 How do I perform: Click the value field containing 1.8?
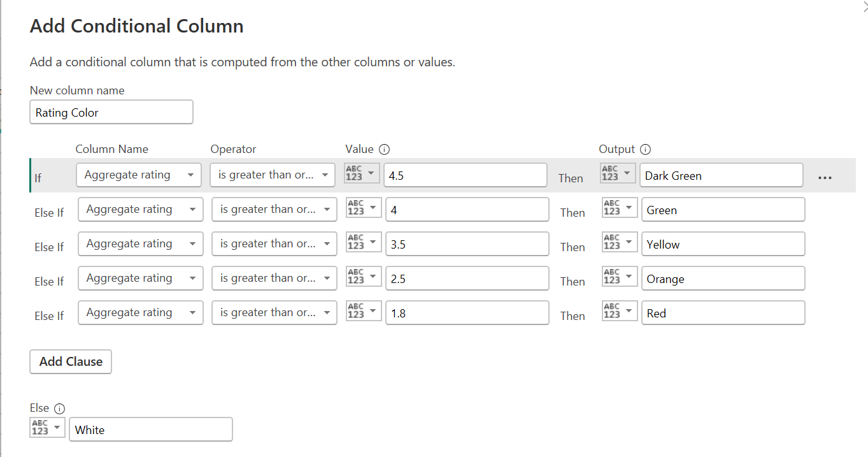tap(467, 313)
